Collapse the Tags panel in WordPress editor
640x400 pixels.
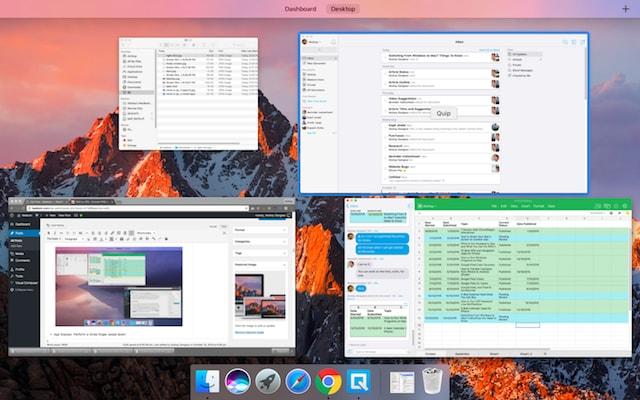[284, 253]
